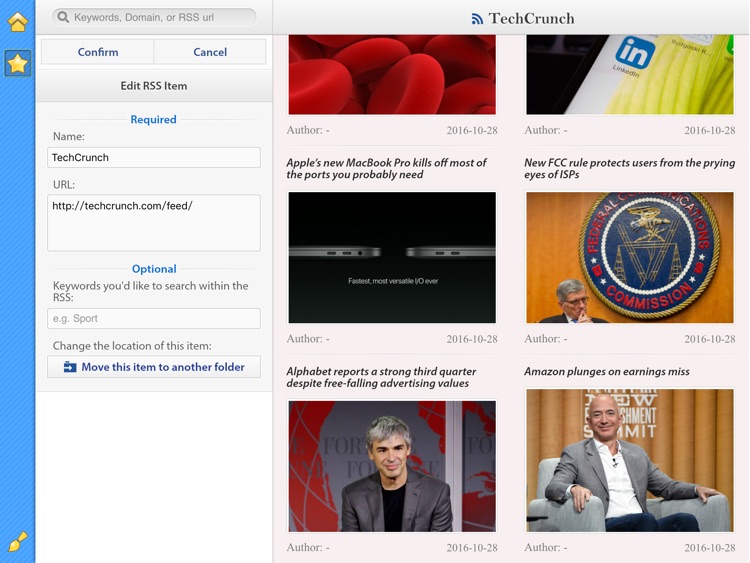Open Apple's new MacBook Pro article headline

click(x=386, y=168)
